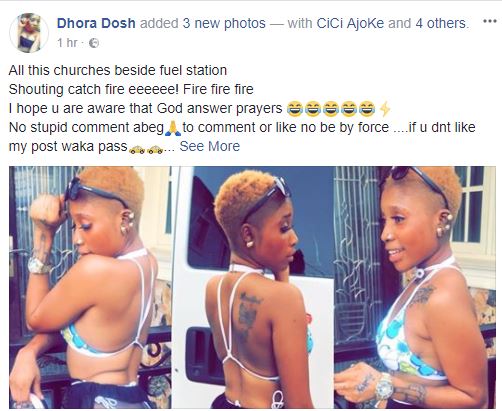
Task: Expand post text with See More
Action: 210,146
